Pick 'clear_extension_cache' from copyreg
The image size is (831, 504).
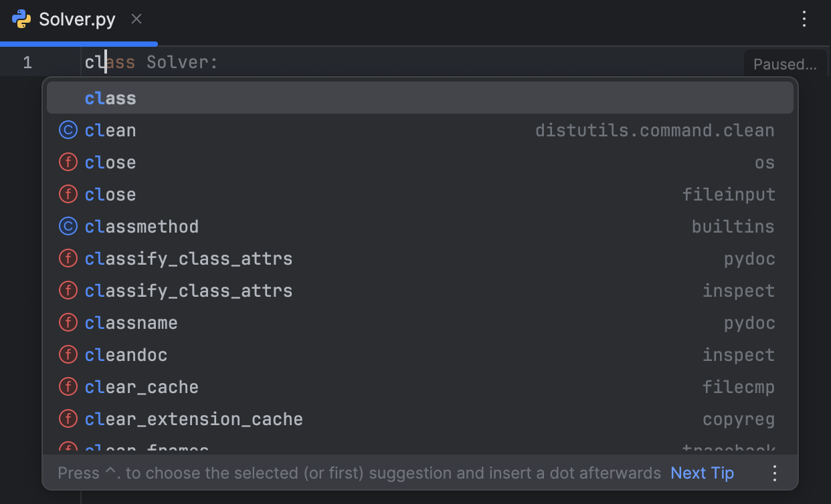click(193, 418)
